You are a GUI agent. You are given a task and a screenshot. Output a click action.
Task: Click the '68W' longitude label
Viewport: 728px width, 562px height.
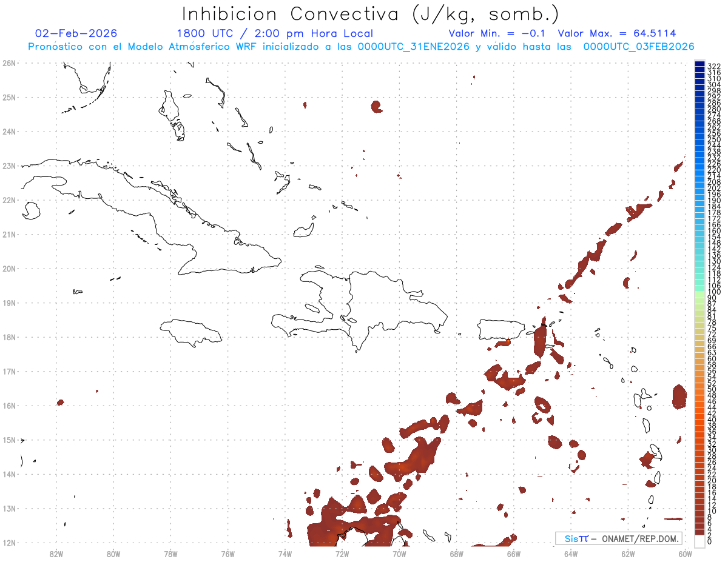tap(456, 554)
